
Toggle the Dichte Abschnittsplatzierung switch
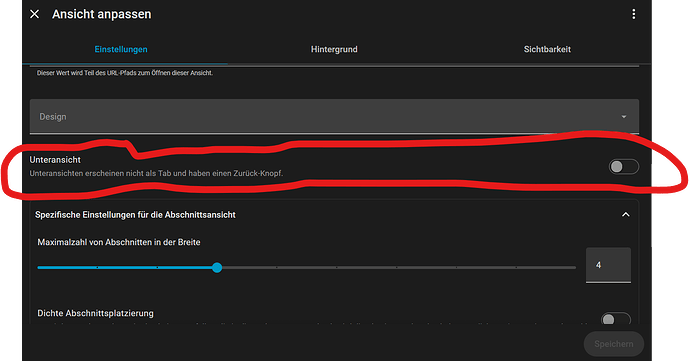tap(616, 319)
